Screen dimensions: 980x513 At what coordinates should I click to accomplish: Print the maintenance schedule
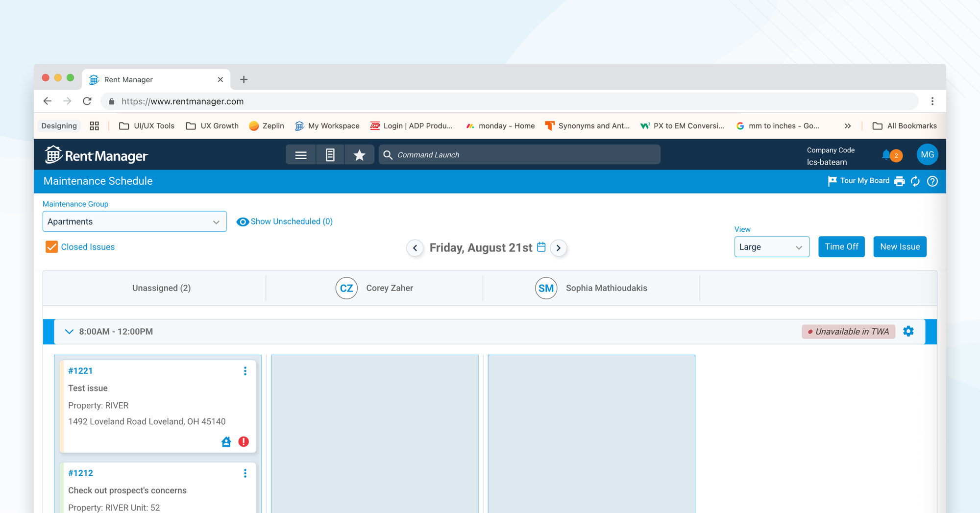899,181
